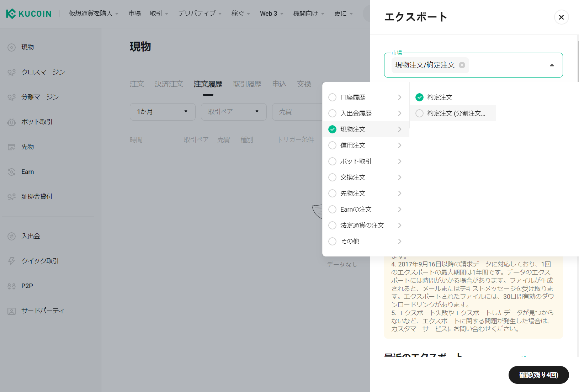
Task: Open ボット取引 from the sidebar
Action: pos(36,122)
